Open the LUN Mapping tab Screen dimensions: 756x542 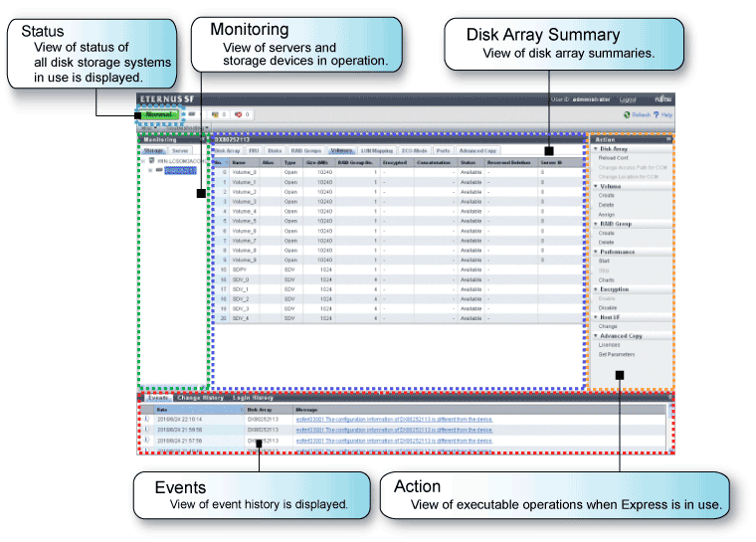point(377,151)
